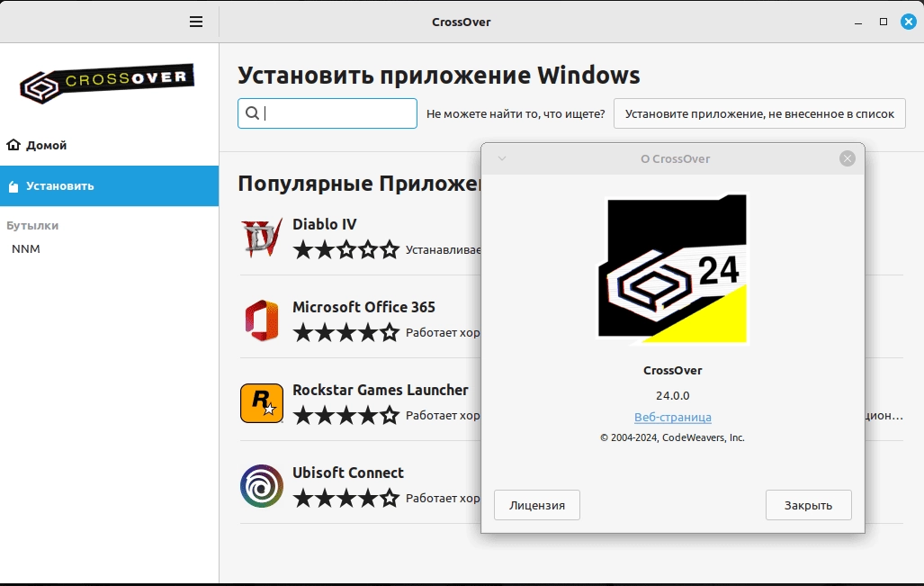Click Установите приложение, не внесенное в список
This screenshot has width=924, height=586.
click(759, 113)
